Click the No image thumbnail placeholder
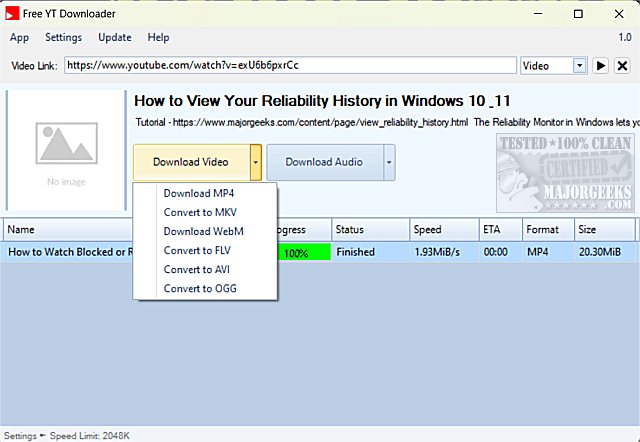 pyautogui.click(x=67, y=150)
